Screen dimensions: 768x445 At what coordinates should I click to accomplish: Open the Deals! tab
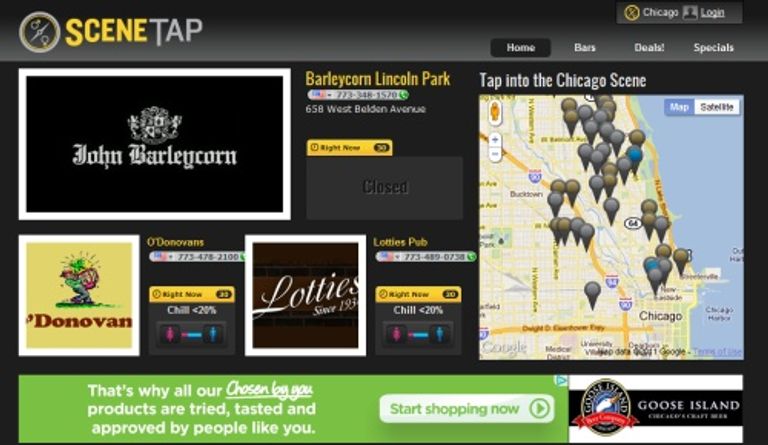coord(649,47)
